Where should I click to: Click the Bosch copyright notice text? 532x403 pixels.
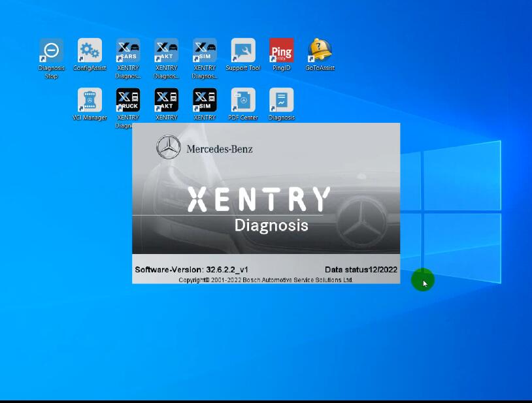265,278
